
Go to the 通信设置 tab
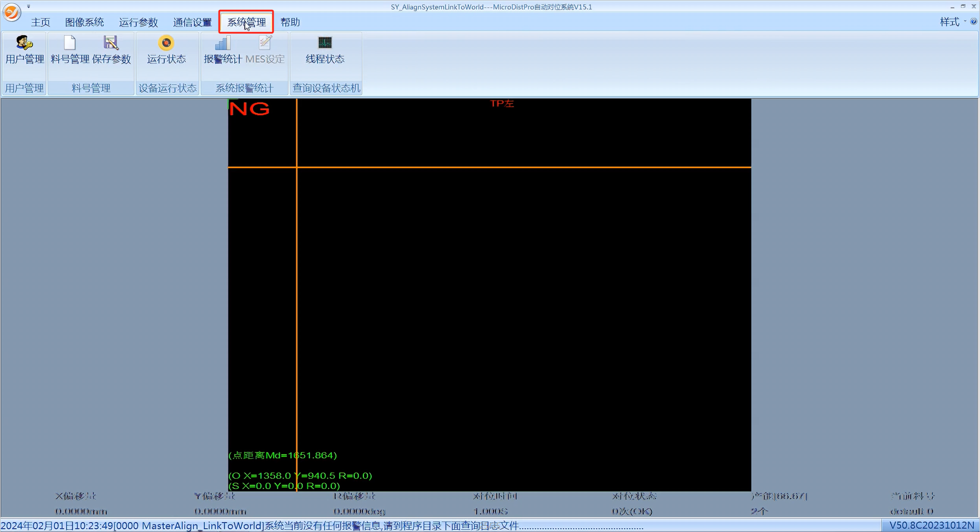pos(192,22)
